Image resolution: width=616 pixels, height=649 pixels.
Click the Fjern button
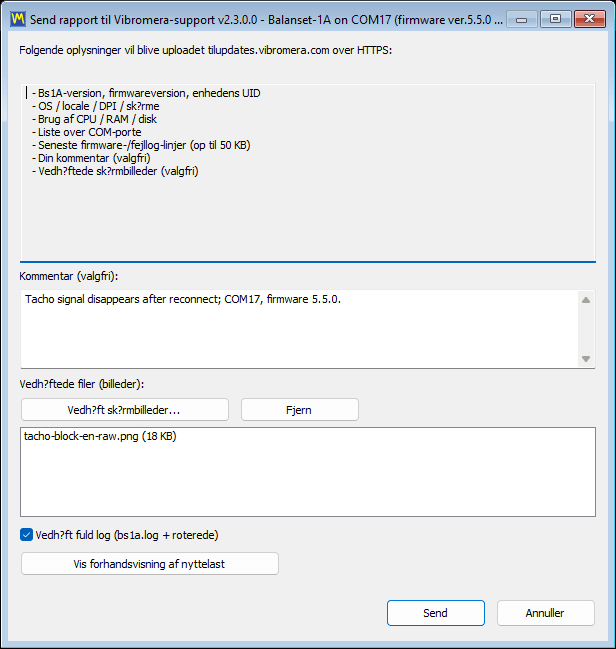click(300, 410)
